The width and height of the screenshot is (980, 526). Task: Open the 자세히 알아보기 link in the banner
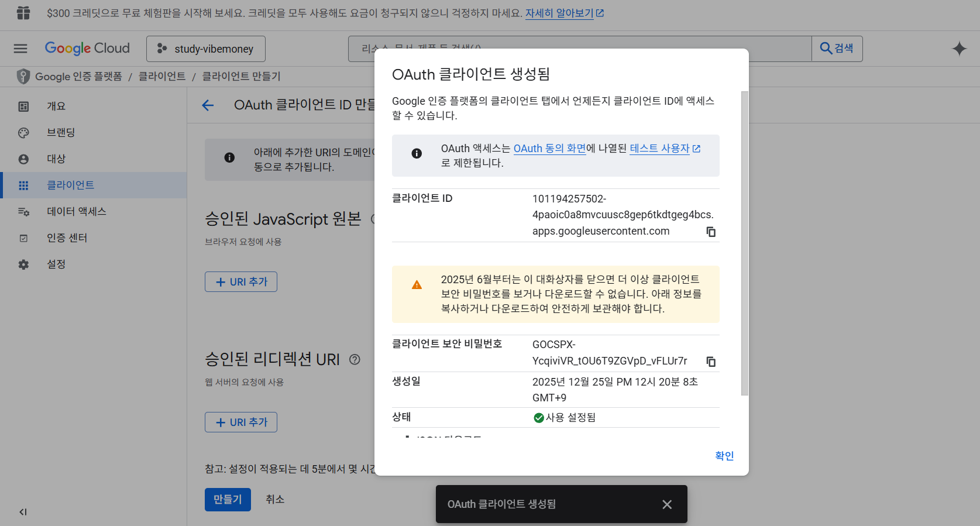565,13
